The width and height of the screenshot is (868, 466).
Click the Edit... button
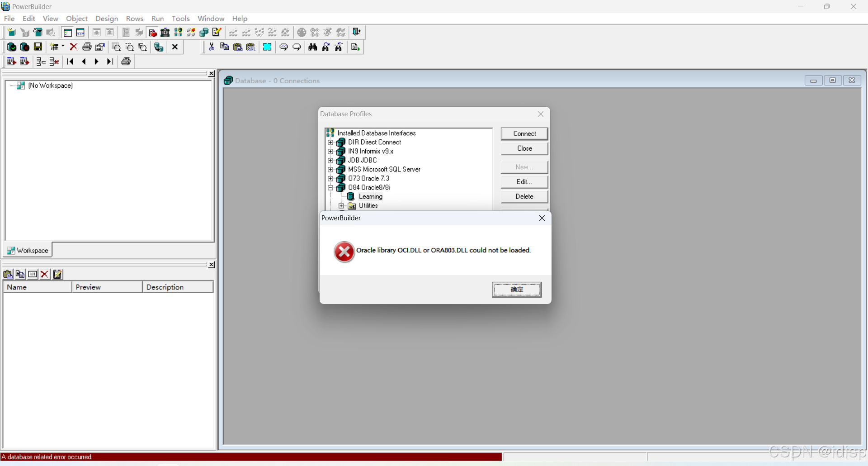(524, 181)
